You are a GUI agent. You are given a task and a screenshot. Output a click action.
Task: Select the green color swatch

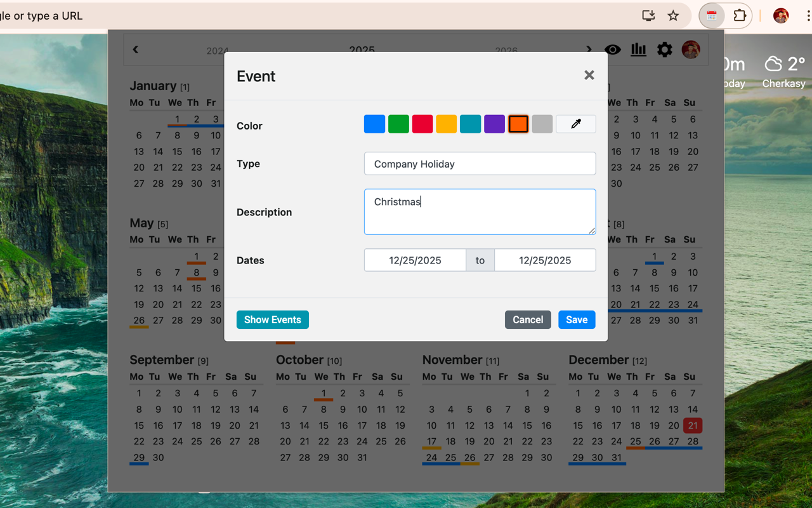398,124
